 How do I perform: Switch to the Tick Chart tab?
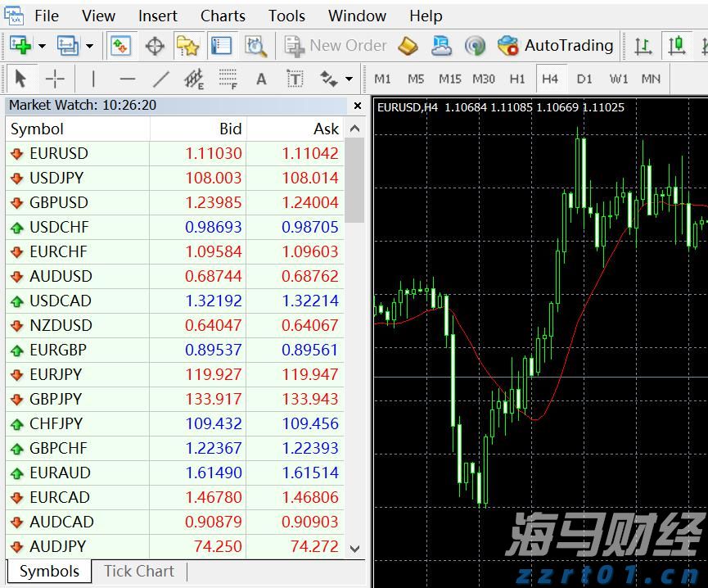tap(138, 572)
